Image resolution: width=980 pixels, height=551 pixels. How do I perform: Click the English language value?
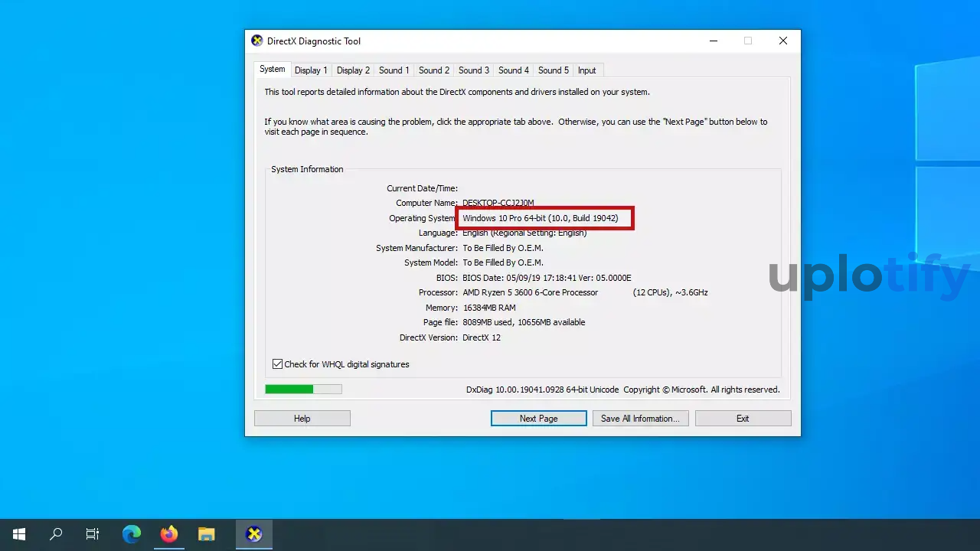pos(525,233)
